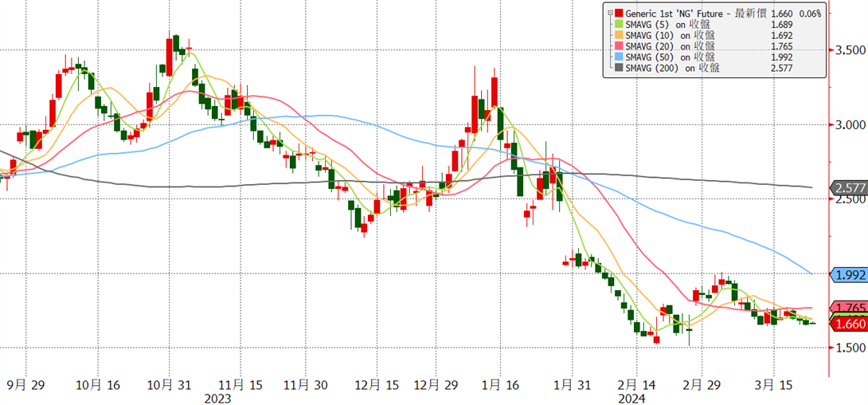Select the SMAVG (5) on 收盤 legend entry
868x405 pixels.
point(669,25)
